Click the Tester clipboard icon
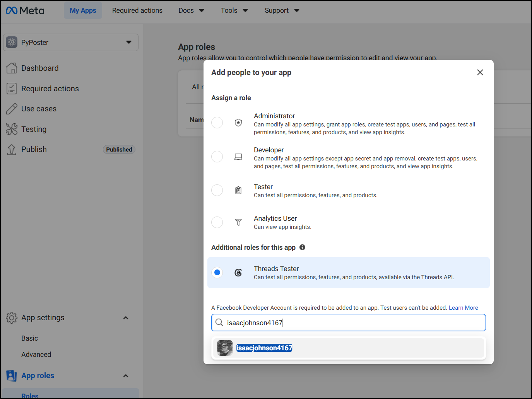Viewport: 532px width, 399px height. tap(238, 190)
